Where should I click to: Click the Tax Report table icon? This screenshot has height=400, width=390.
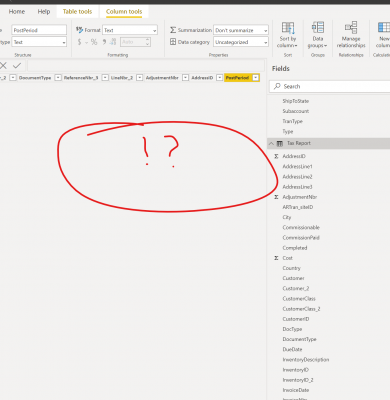point(280,143)
